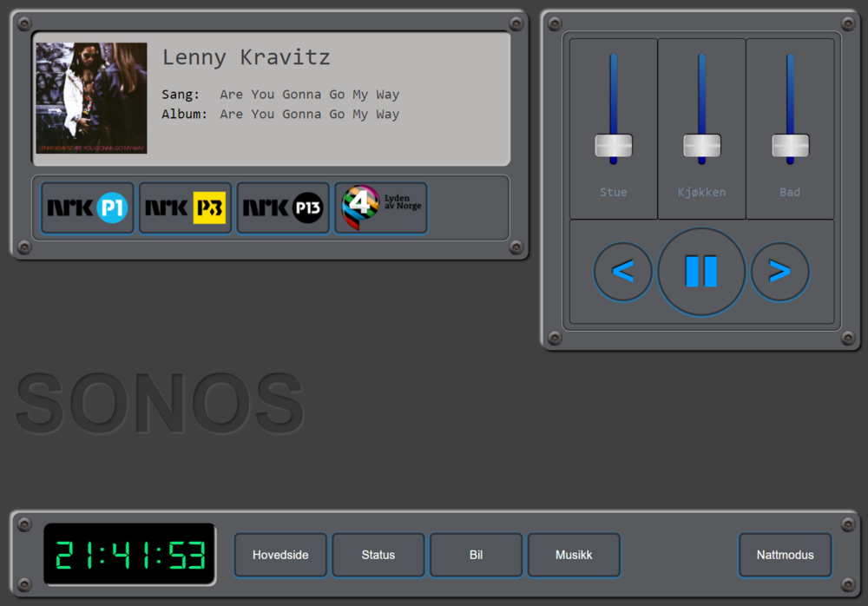The image size is (868, 606).
Task: Click the Bad volume slider handle
Action: click(790, 145)
